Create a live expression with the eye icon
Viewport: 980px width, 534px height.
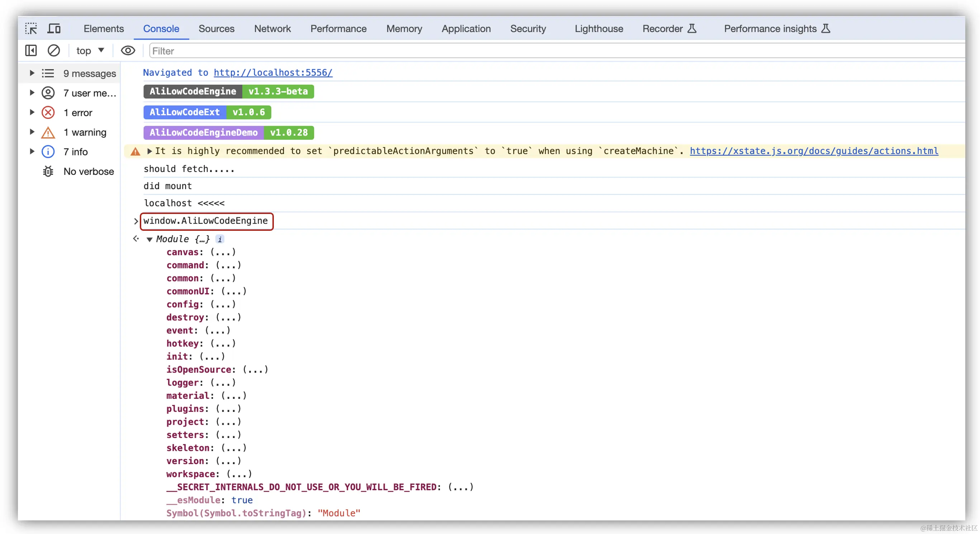[128, 50]
